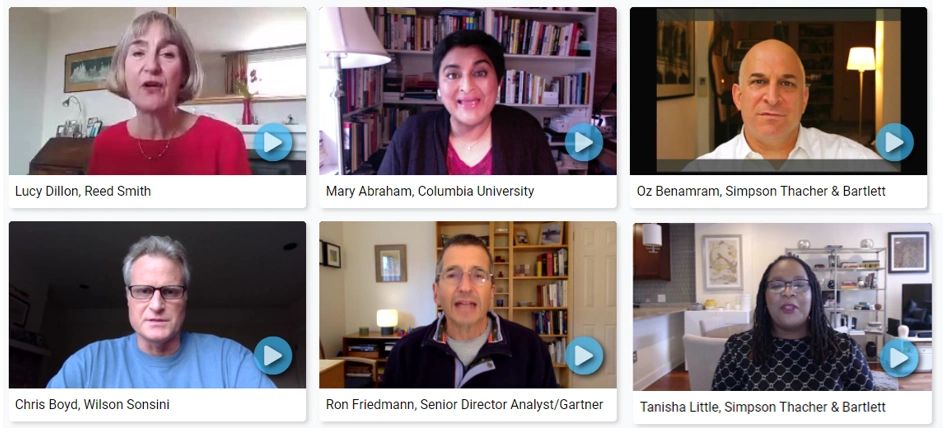Click thumbnail of woman in patterned black top

tap(782, 307)
